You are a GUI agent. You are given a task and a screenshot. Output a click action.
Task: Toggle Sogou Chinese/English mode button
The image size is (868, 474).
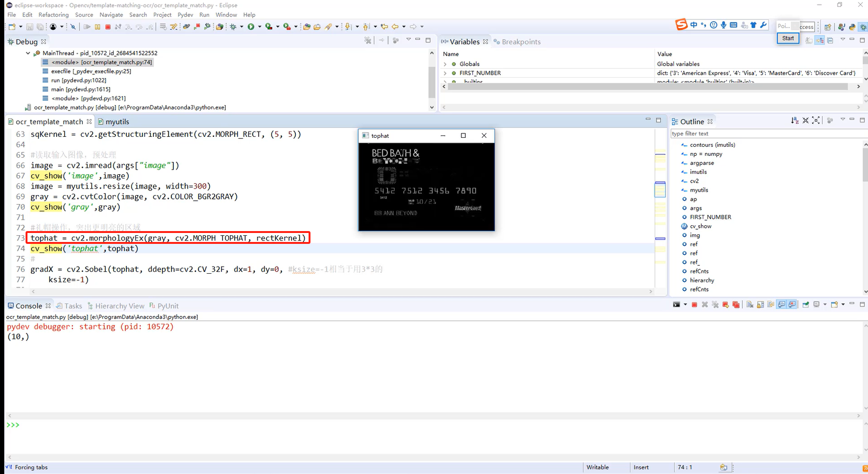tap(693, 25)
